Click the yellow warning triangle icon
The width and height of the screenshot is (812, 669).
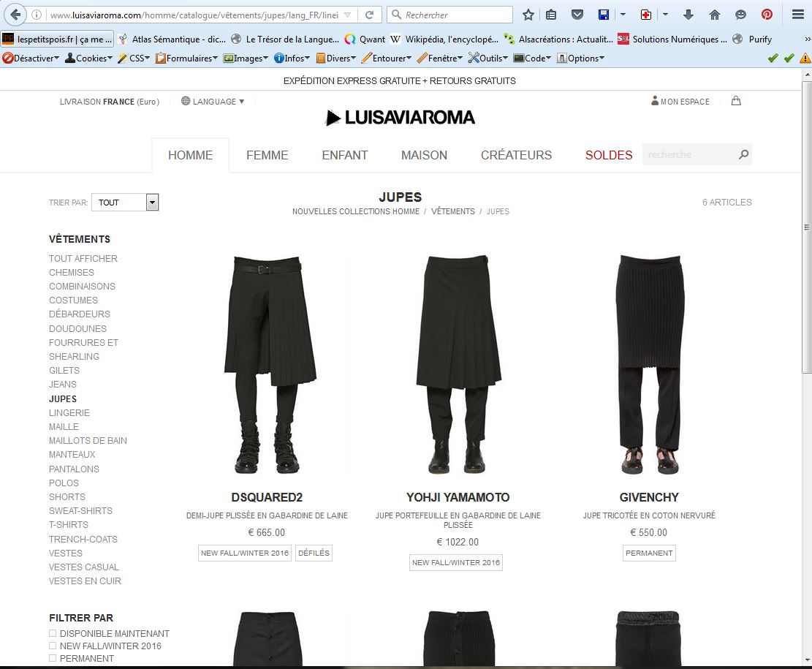tap(805, 58)
